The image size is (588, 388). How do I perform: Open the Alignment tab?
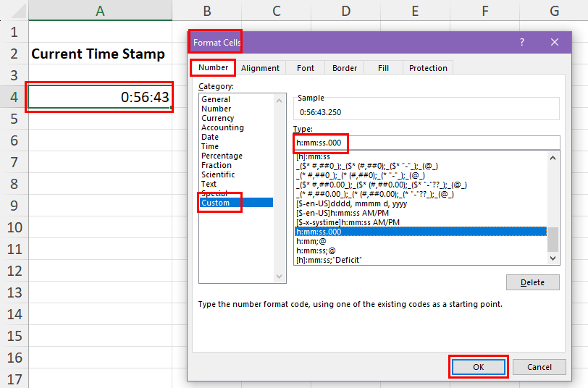point(260,68)
